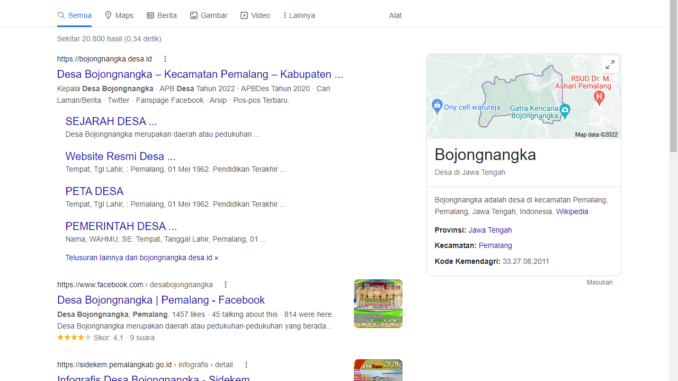Switch to the Berita tab

pyautogui.click(x=162, y=16)
